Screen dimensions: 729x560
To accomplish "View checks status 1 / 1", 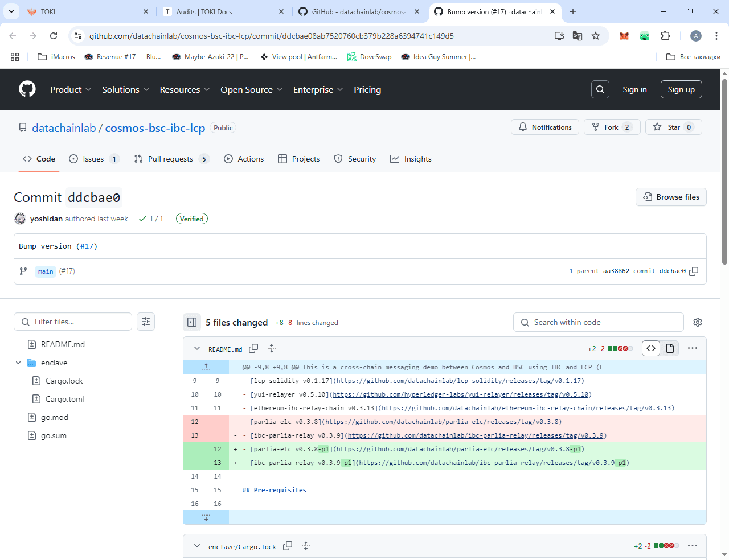I will click(151, 219).
